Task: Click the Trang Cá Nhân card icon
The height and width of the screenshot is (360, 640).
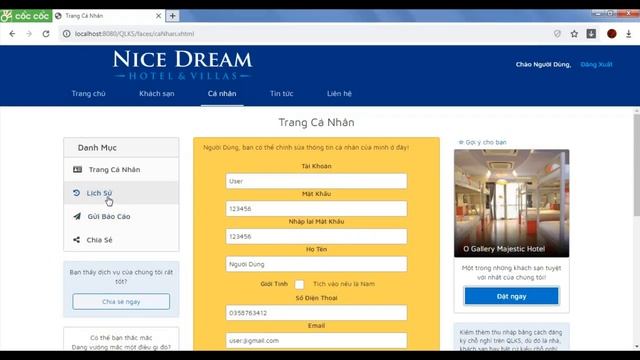Action: tap(77, 169)
